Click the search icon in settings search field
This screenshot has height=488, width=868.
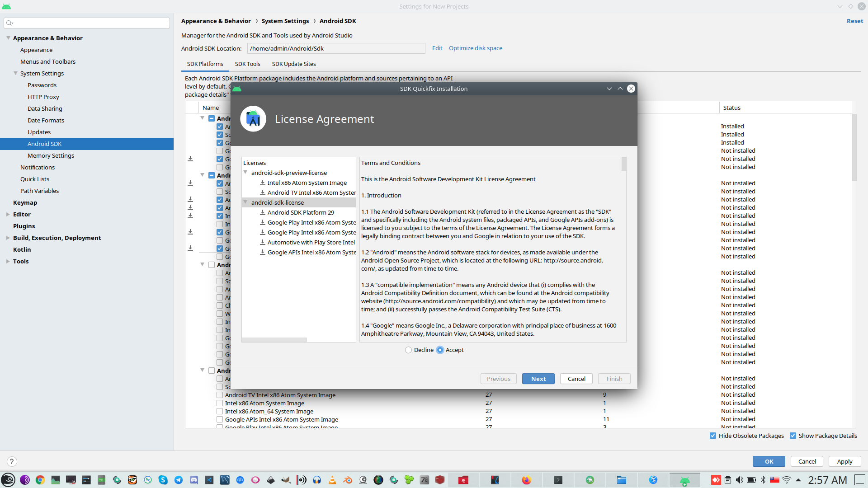pos(9,23)
